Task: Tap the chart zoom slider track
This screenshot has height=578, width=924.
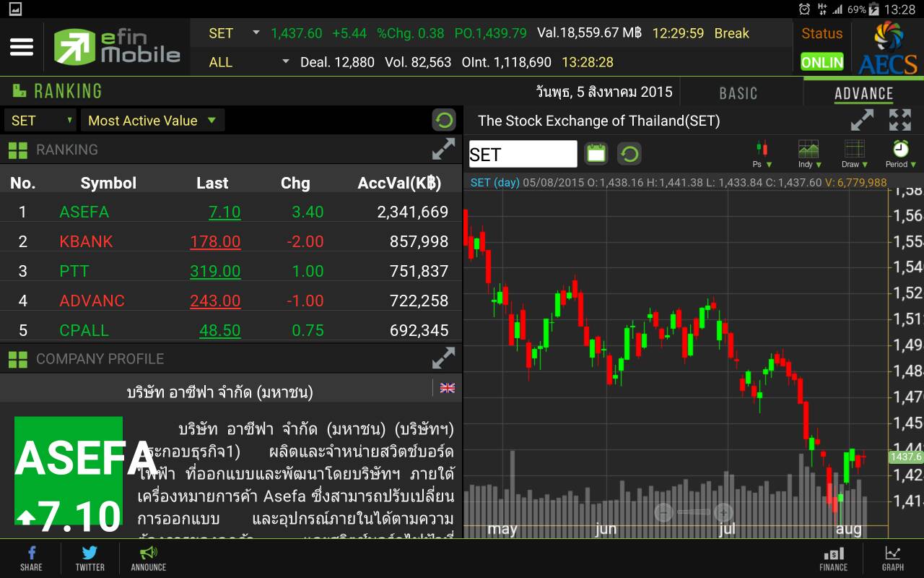Action: (x=693, y=512)
